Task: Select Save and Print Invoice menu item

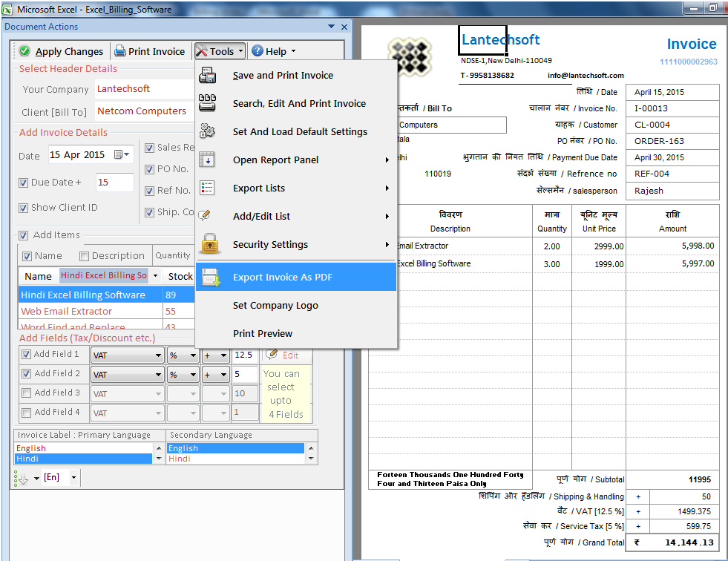Action: (296, 75)
